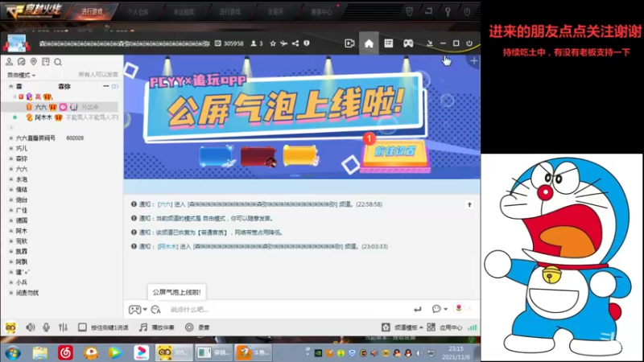The height and width of the screenshot is (362, 644).
Task: Click the 阿木木 username link in notifications
Action: (x=167, y=246)
